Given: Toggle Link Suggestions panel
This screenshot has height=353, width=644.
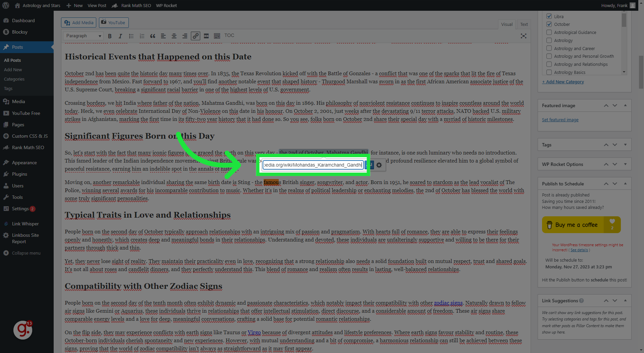Looking at the screenshot, I should click(625, 301).
